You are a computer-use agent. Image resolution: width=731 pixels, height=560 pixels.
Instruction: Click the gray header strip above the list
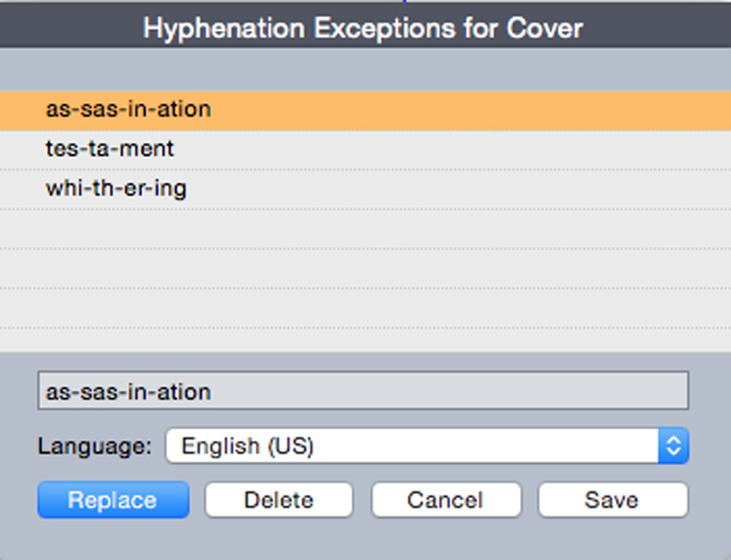coord(365,69)
